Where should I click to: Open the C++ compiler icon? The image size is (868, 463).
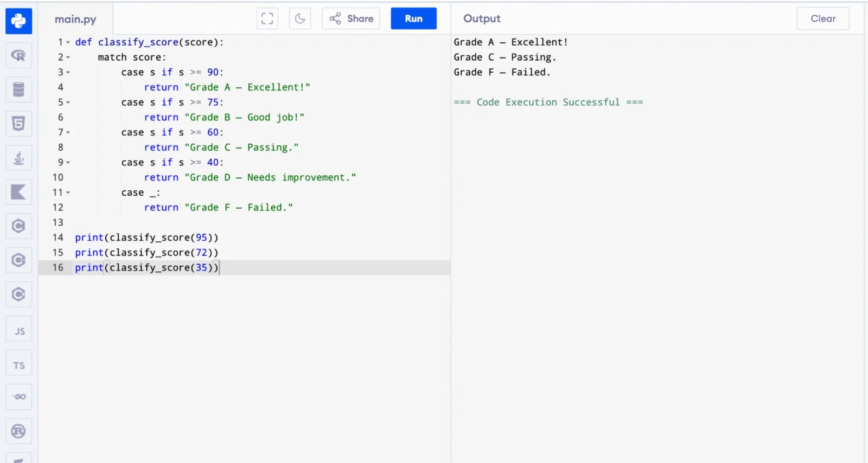tap(18, 260)
